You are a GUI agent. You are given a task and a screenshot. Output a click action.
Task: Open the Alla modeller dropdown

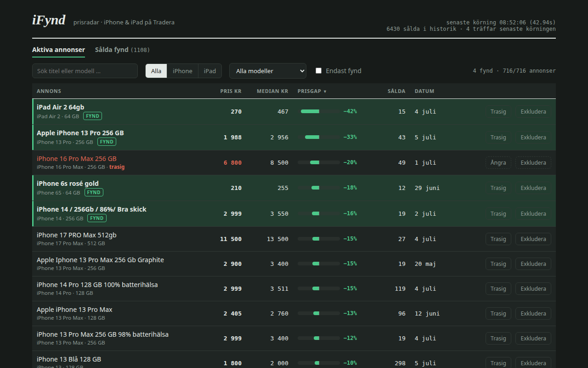coord(268,71)
